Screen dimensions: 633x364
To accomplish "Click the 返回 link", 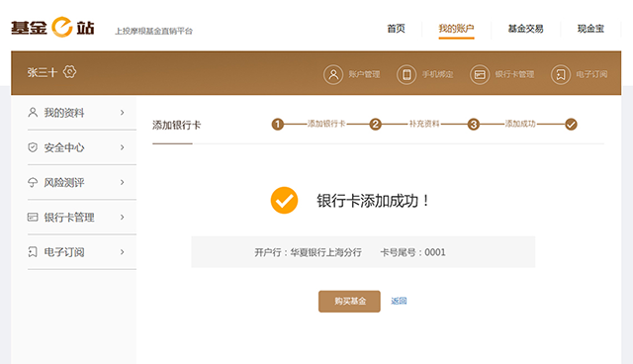I will click(399, 301).
